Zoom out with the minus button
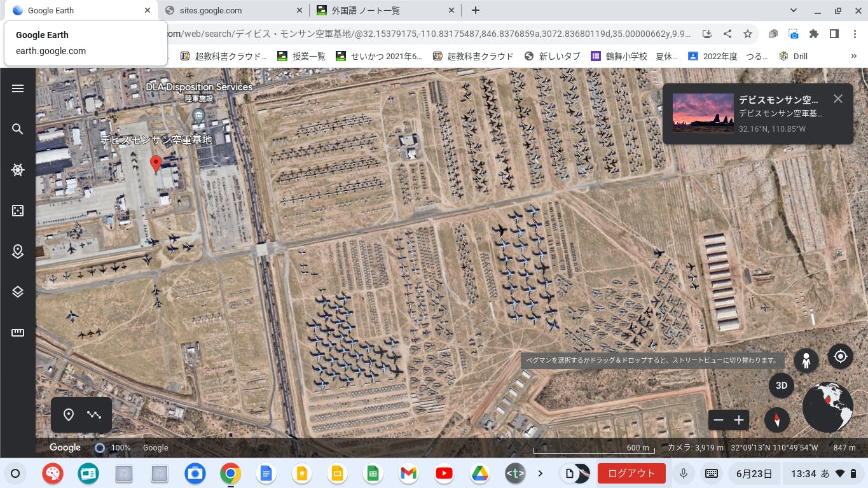The width and height of the screenshot is (868, 488). point(719,420)
